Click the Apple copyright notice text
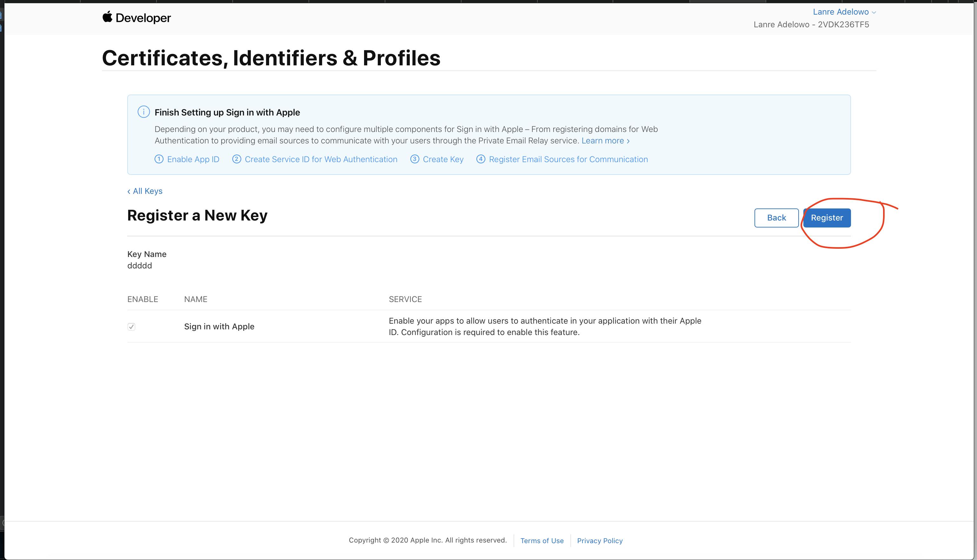 tap(428, 540)
